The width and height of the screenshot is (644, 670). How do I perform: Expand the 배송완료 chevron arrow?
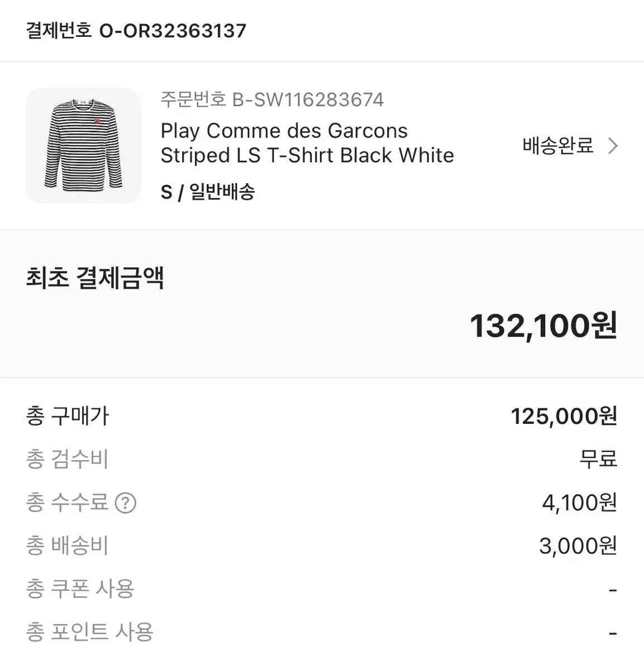coord(613,146)
